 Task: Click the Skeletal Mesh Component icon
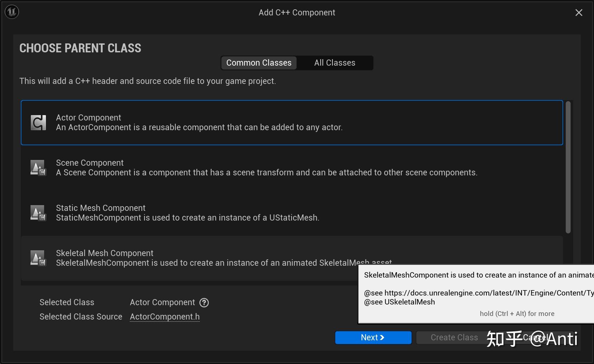click(38, 258)
